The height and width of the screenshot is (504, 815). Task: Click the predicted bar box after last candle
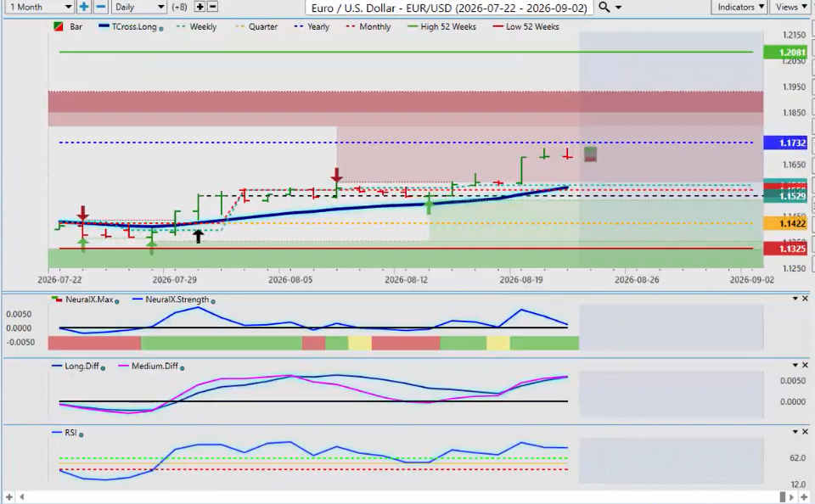(591, 154)
